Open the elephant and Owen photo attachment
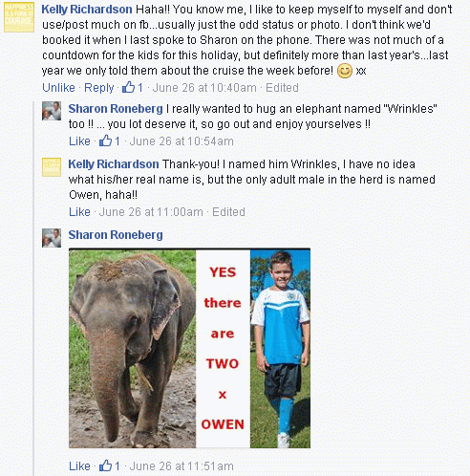This screenshot has height=476, width=470. [189, 348]
